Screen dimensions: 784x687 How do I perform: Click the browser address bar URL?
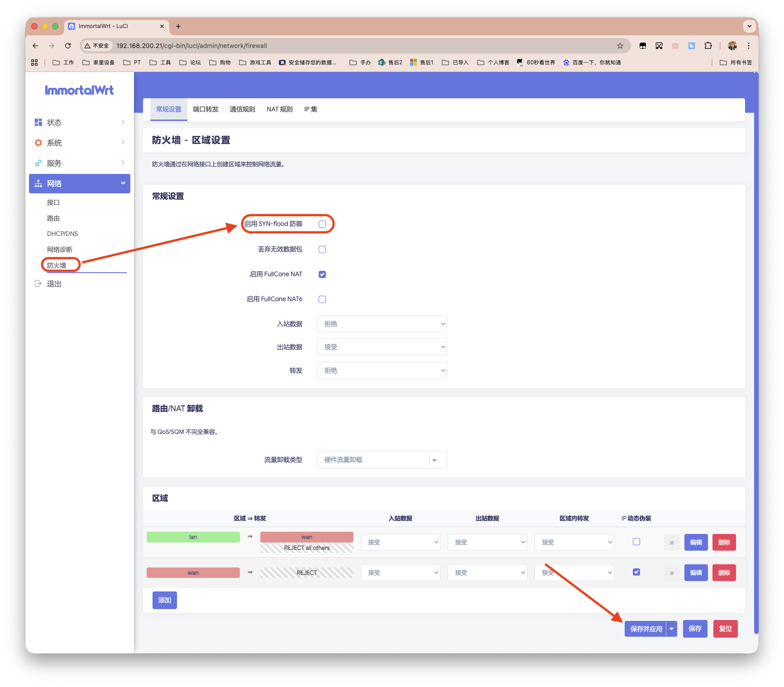(x=191, y=46)
